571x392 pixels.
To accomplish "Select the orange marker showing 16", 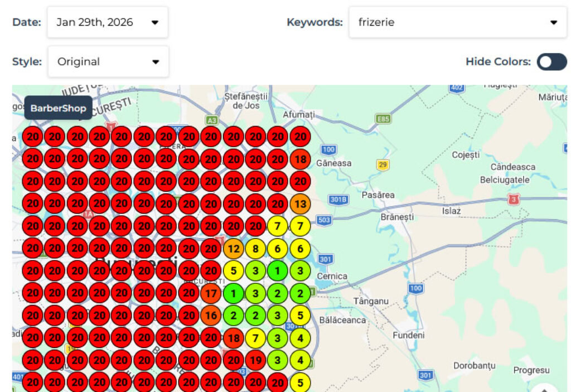I will click(x=211, y=314).
